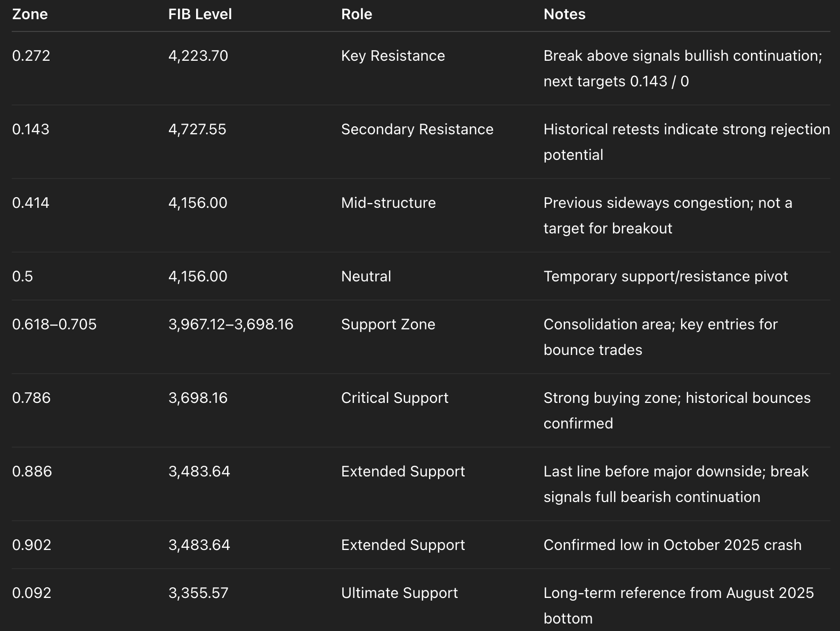Select the Secondary Resistance role cell

tap(417, 130)
